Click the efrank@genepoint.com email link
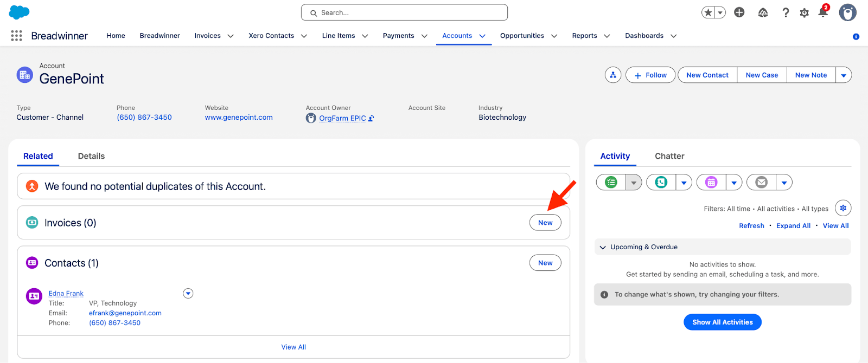 (x=125, y=313)
